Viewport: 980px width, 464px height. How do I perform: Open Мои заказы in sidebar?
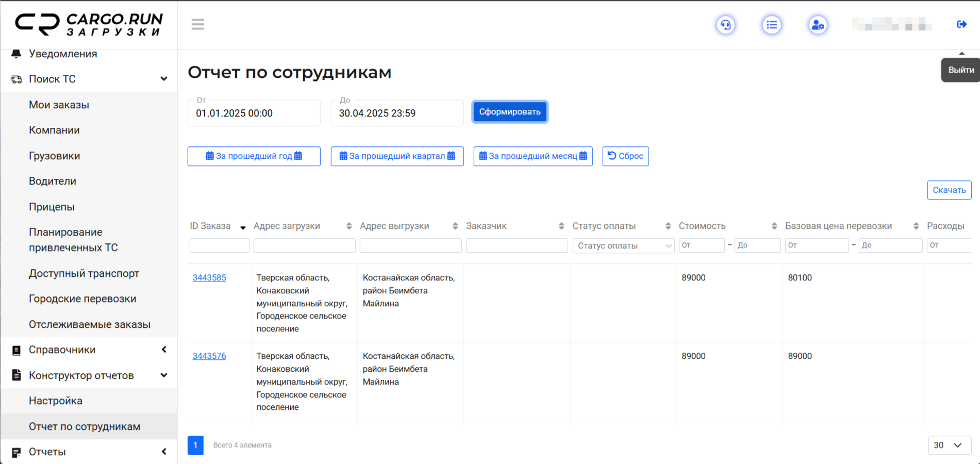59,105
